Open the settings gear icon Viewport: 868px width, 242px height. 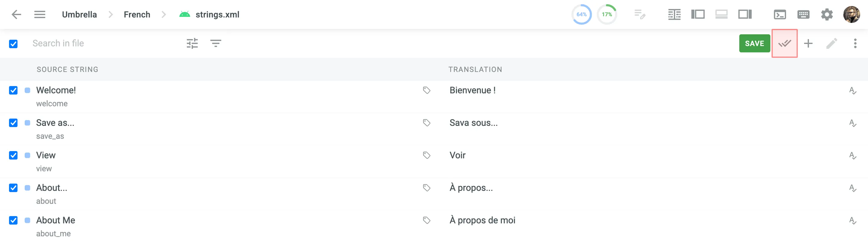click(x=826, y=14)
